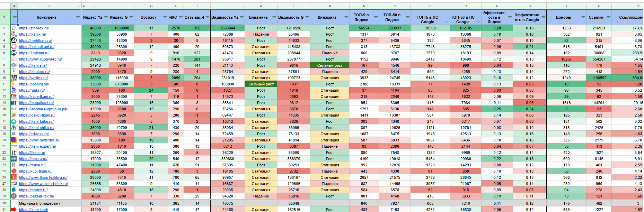644x212 pixels.
Task: Open the ТОП-50 в Яндекс filter
Action: tap(407, 17)
